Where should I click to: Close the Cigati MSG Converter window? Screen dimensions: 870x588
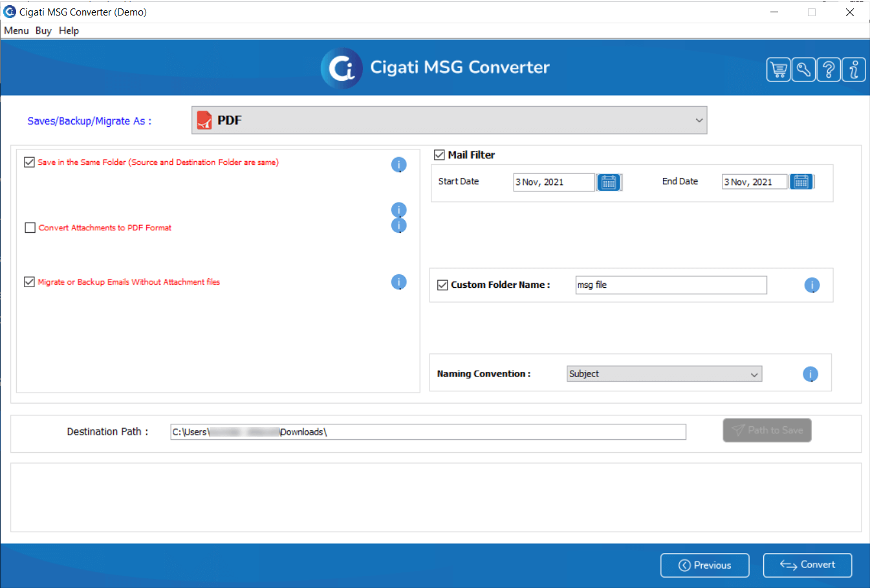click(x=850, y=12)
